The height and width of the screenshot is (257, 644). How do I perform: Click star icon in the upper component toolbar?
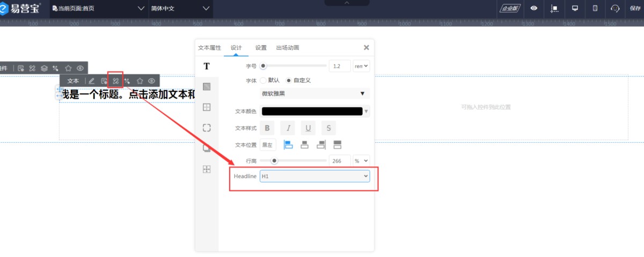(68, 68)
